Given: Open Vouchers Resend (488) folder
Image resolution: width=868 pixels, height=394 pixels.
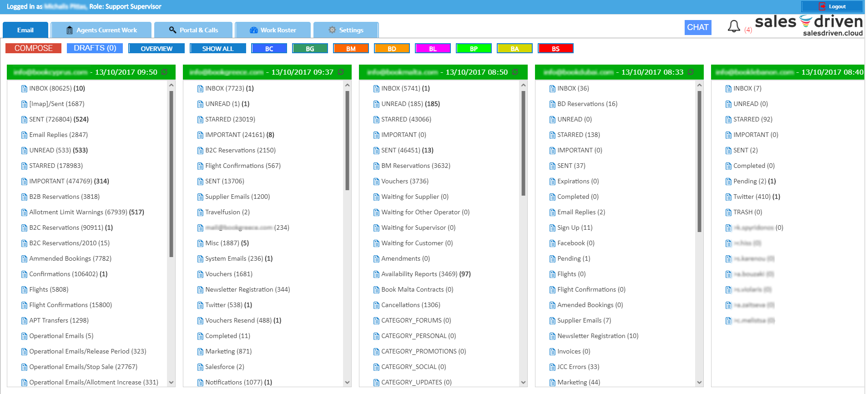Looking at the screenshot, I should coord(243,320).
